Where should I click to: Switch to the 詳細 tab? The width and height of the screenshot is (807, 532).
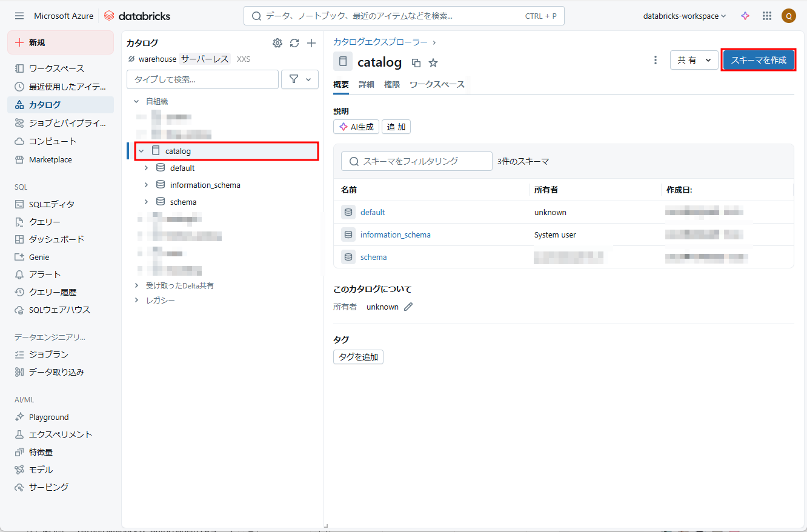point(367,85)
